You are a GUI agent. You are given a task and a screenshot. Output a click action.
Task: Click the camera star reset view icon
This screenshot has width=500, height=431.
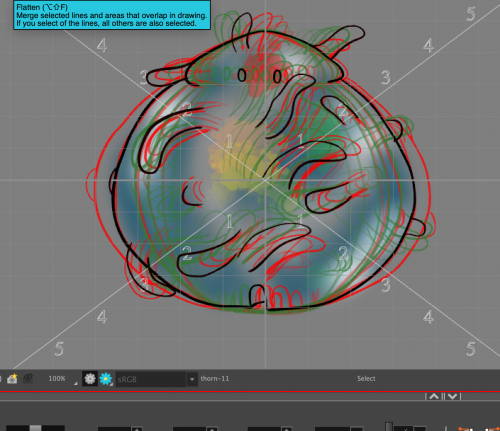(x=12, y=379)
